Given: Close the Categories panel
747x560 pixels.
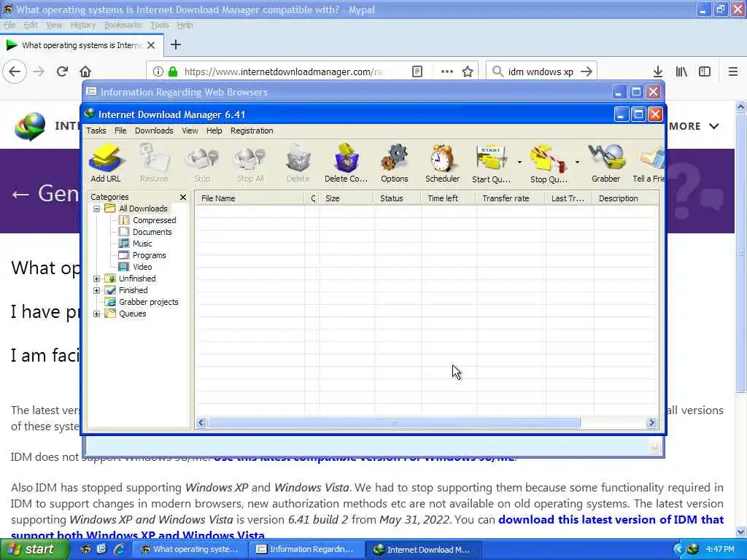Looking at the screenshot, I should [x=183, y=197].
